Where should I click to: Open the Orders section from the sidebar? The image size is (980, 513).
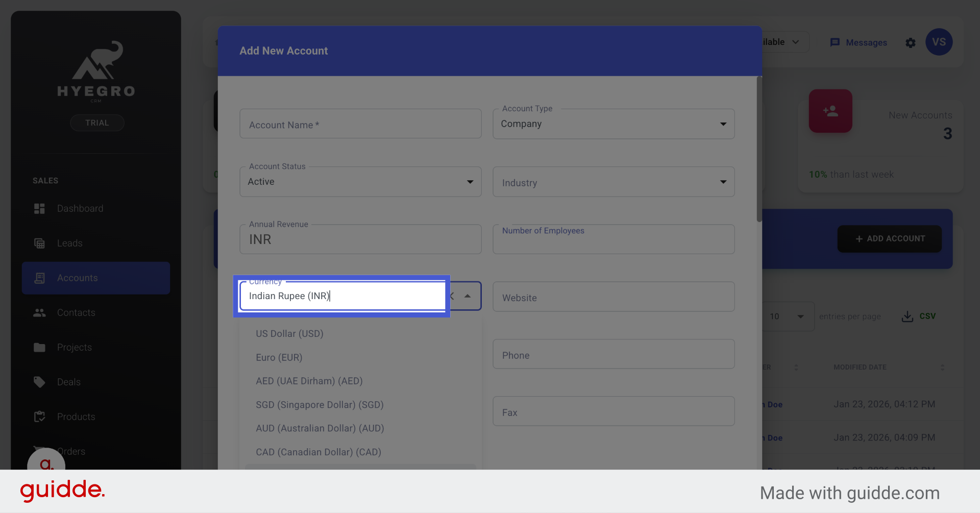tap(71, 451)
